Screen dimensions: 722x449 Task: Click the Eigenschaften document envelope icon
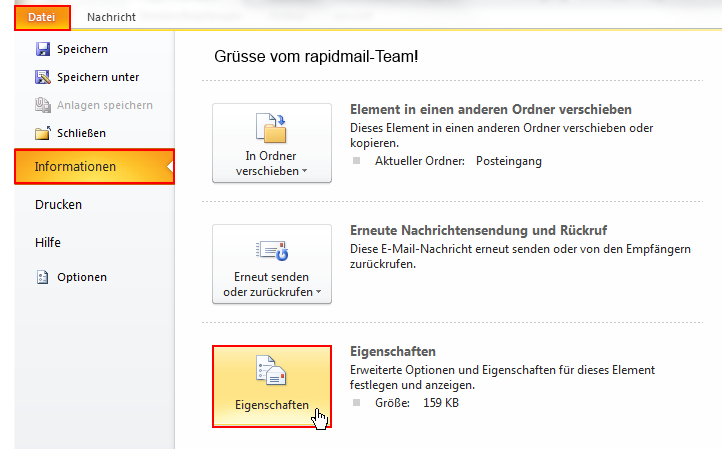pyautogui.click(x=271, y=370)
